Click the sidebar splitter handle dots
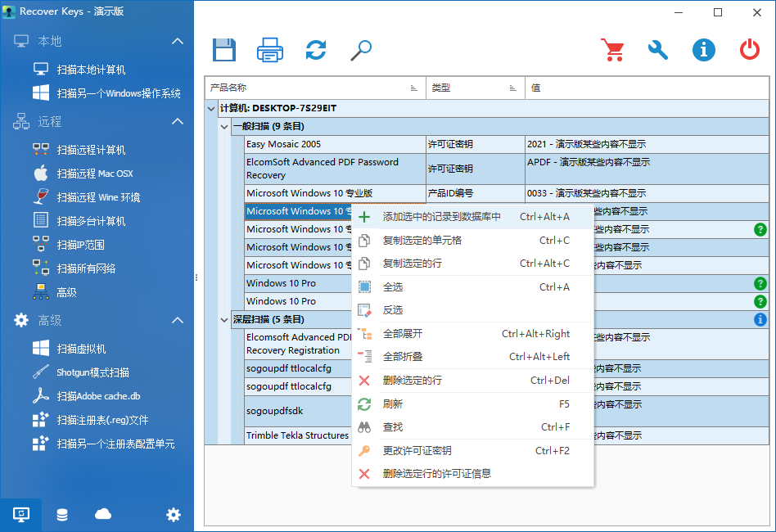Screen dimensions: 776x532 [x=196, y=277]
